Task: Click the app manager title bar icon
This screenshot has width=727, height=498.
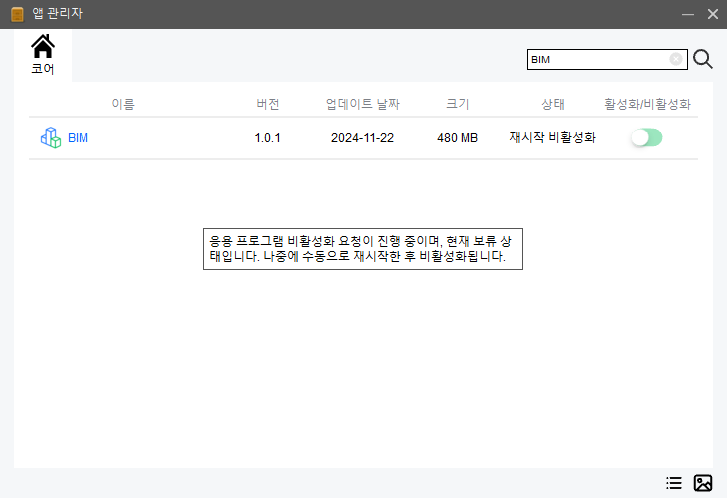Action: (x=17, y=14)
